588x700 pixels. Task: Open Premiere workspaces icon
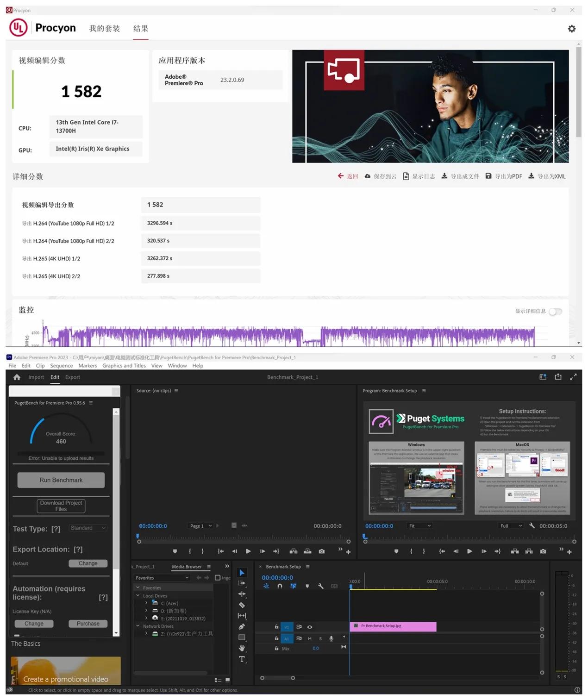pos(543,377)
